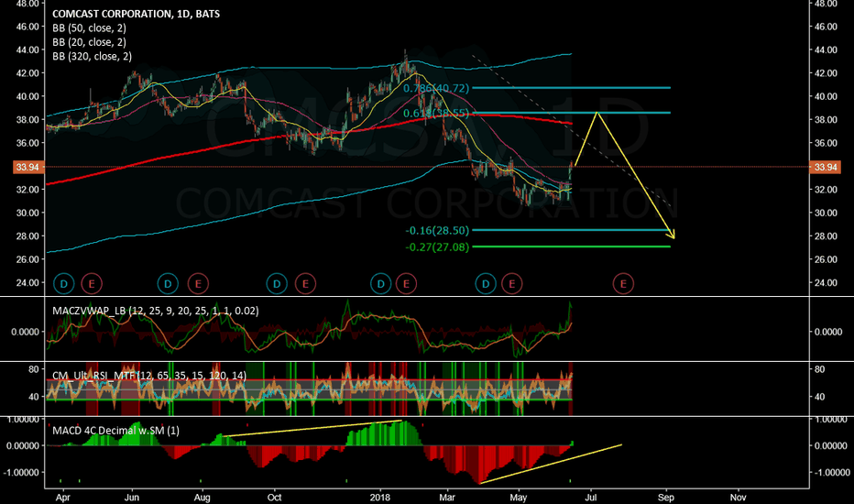Click 24.00 on the left price axis
Viewport: 854px width, 504px height.
coord(27,283)
